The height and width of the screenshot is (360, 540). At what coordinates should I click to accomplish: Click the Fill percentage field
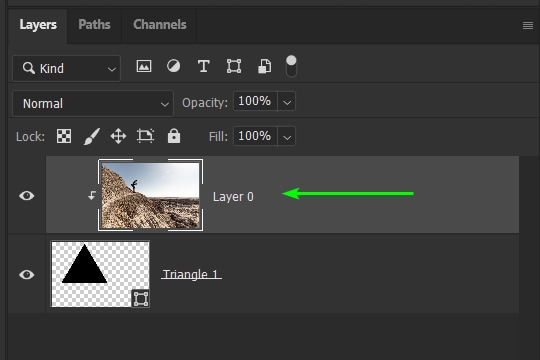(x=255, y=136)
